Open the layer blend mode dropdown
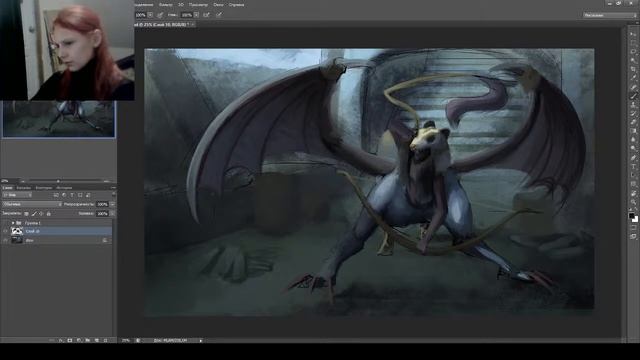This screenshot has width=640, height=360. pos(32,204)
